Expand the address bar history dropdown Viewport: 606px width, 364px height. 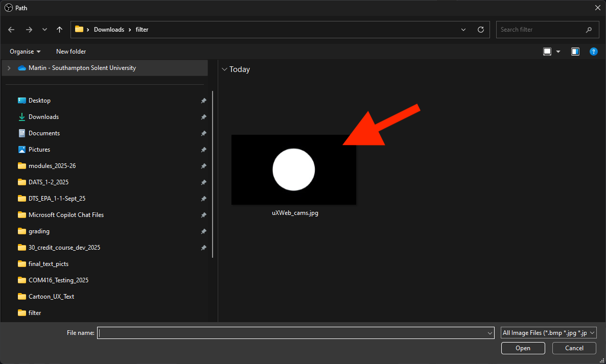[463, 30]
